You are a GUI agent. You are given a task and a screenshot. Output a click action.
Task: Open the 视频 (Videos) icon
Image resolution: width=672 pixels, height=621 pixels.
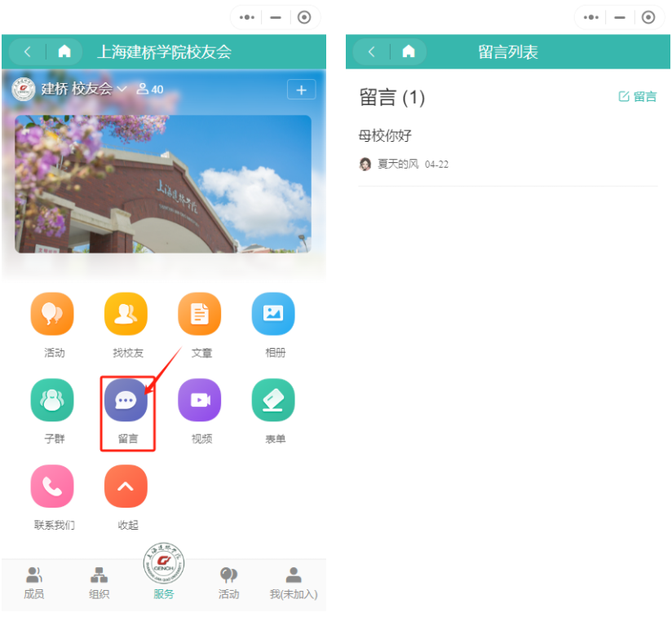(200, 399)
